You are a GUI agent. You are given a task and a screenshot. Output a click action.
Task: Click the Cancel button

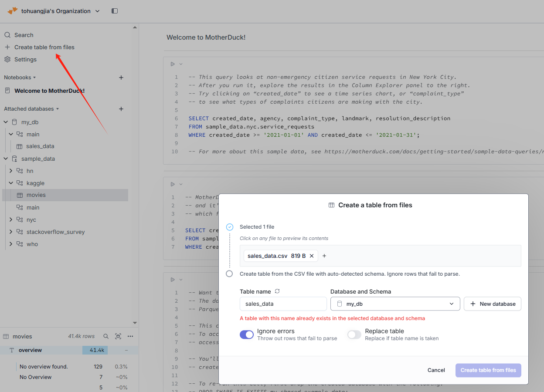(436, 370)
